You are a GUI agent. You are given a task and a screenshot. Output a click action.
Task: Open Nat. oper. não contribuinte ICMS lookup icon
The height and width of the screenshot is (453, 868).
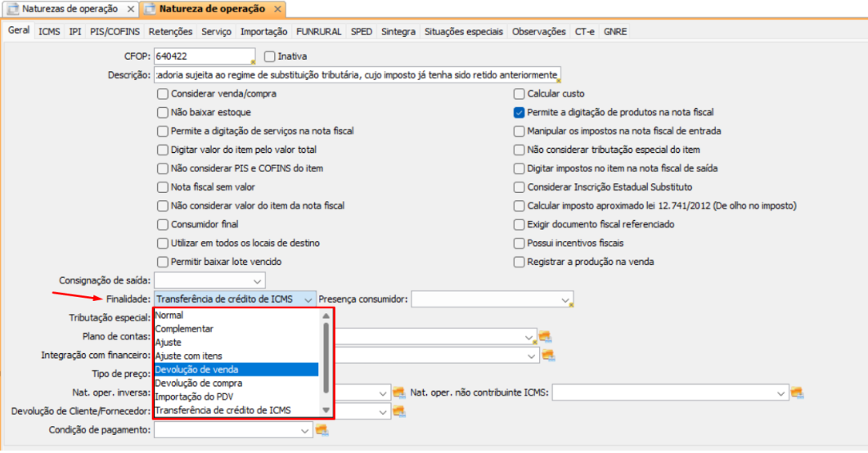796,393
